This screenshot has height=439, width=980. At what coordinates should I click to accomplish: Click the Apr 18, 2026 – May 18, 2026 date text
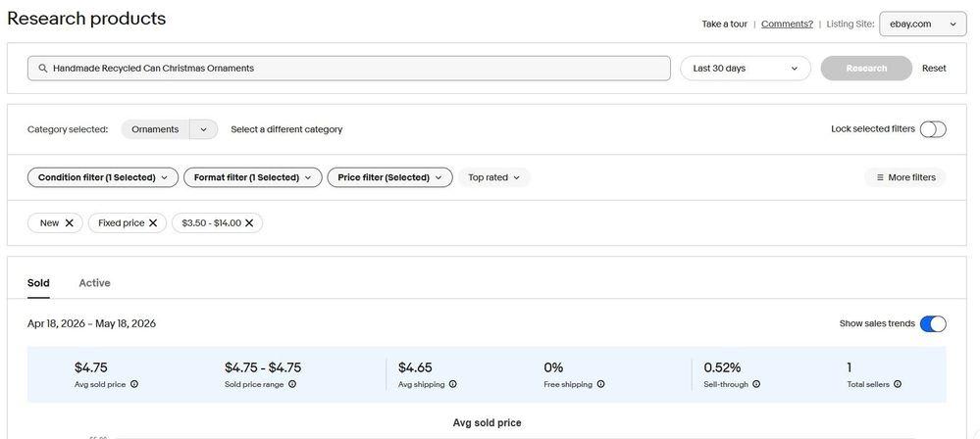92,323
